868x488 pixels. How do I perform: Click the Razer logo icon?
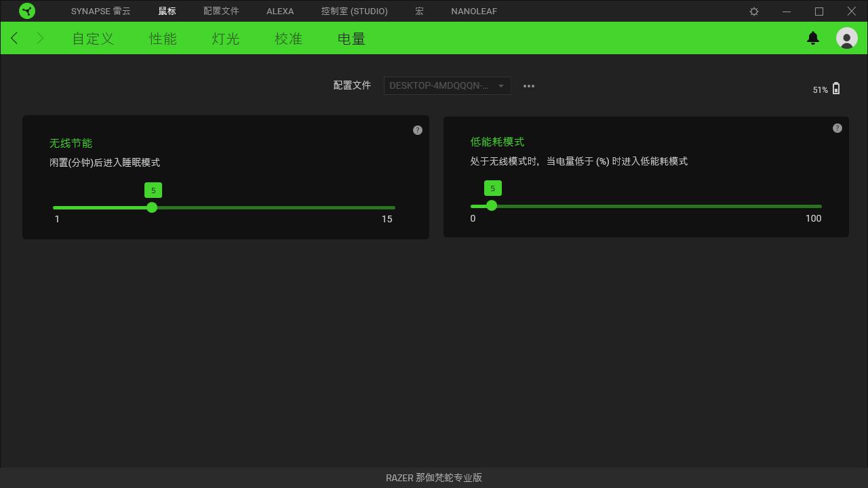tap(27, 11)
